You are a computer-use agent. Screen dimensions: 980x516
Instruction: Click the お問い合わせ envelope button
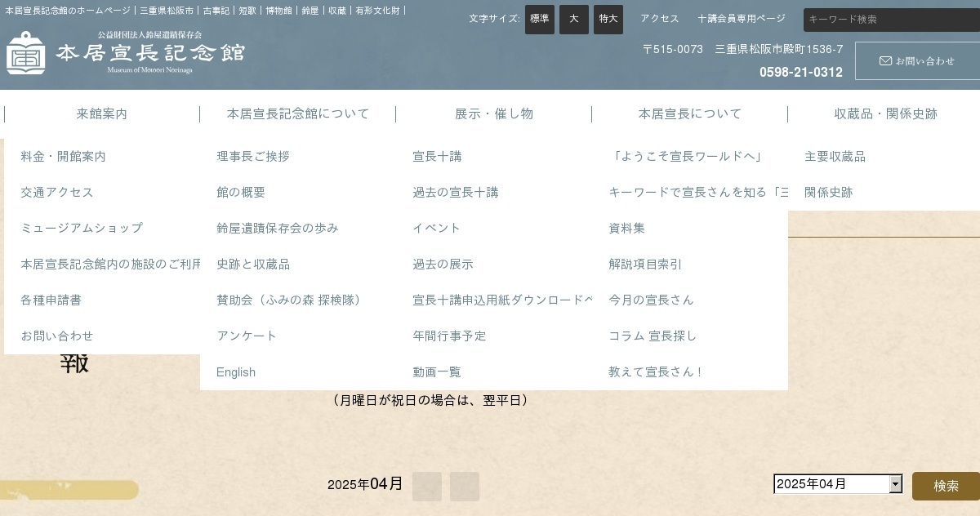click(917, 61)
